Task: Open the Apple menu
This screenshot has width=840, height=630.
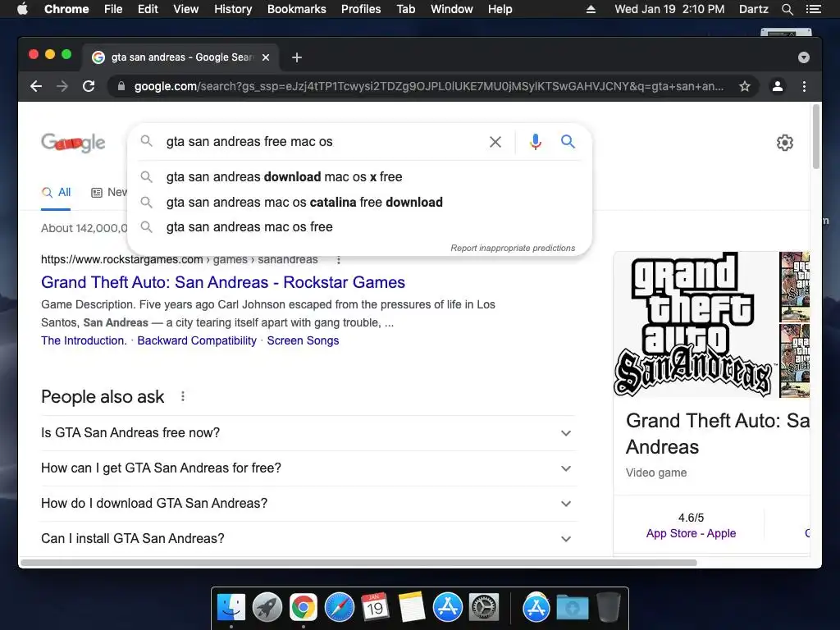Action: 22,9
